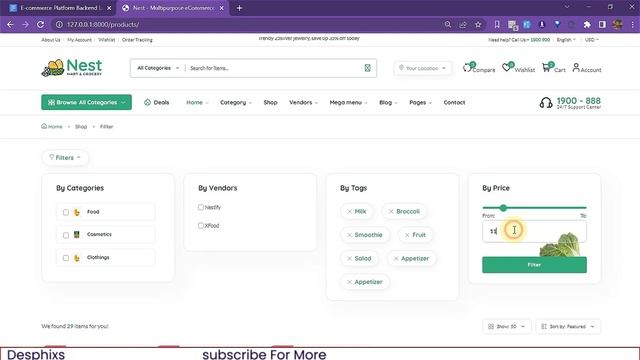The image size is (640, 360).
Task: Open the Vendors nav menu
Action: point(303,102)
